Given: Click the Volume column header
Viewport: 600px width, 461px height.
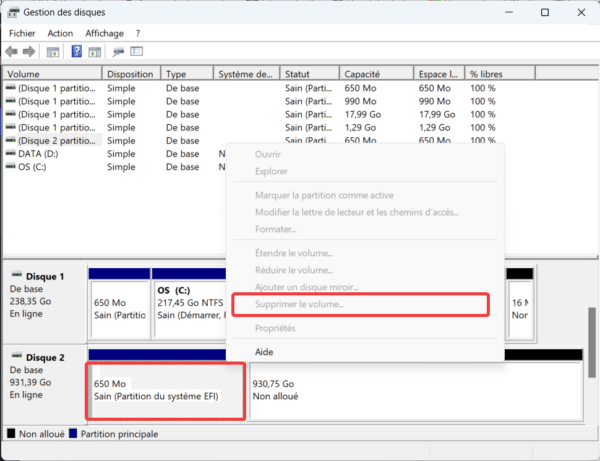Looking at the screenshot, I should coord(52,74).
